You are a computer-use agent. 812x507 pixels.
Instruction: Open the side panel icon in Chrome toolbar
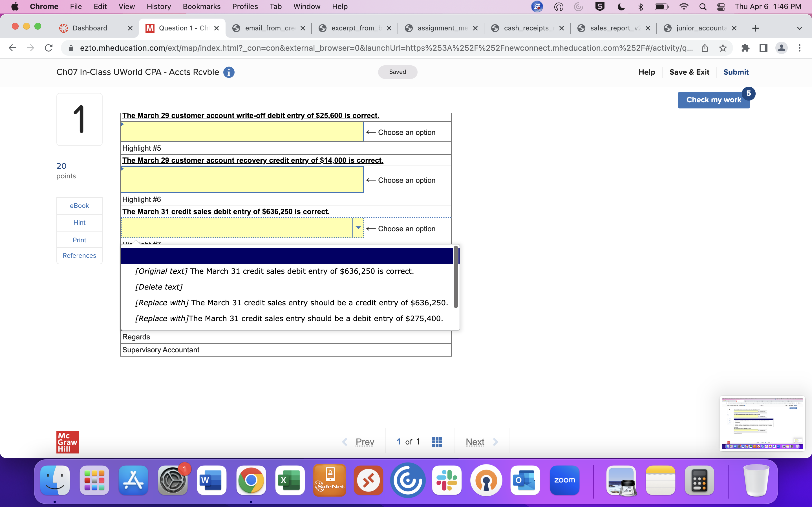(763, 48)
